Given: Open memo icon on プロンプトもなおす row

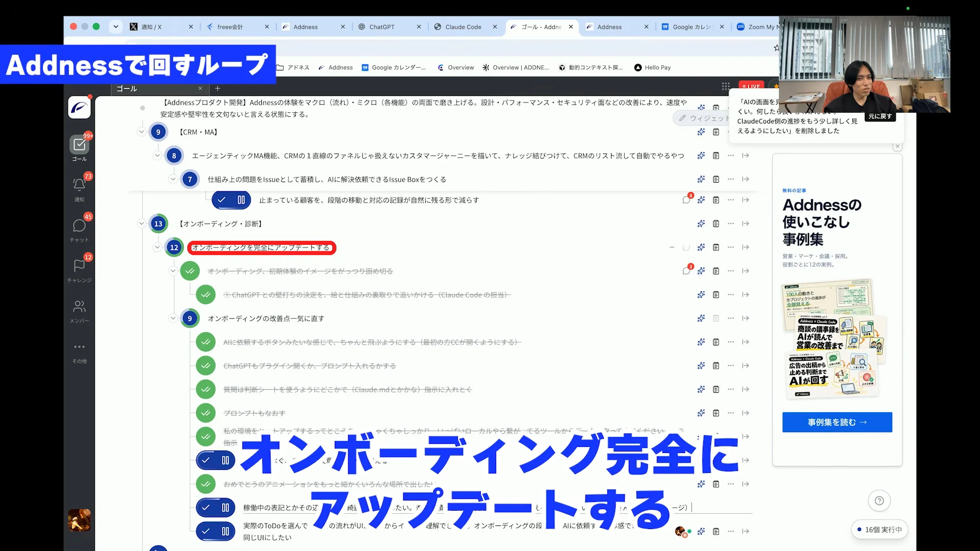Looking at the screenshot, I should (716, 413).
